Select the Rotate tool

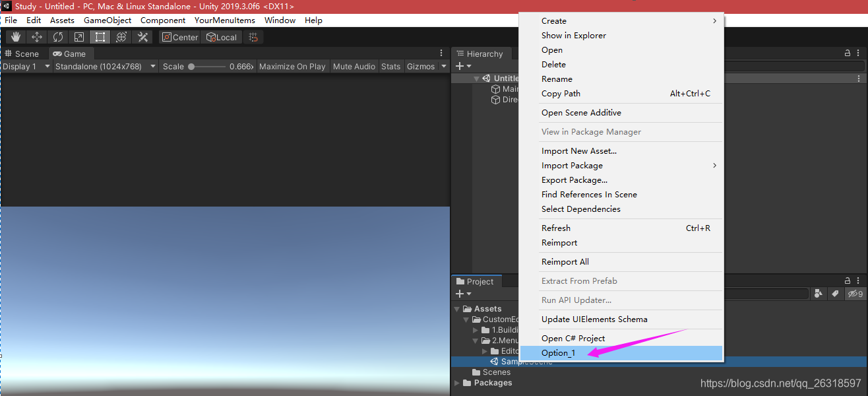[57, 37]
